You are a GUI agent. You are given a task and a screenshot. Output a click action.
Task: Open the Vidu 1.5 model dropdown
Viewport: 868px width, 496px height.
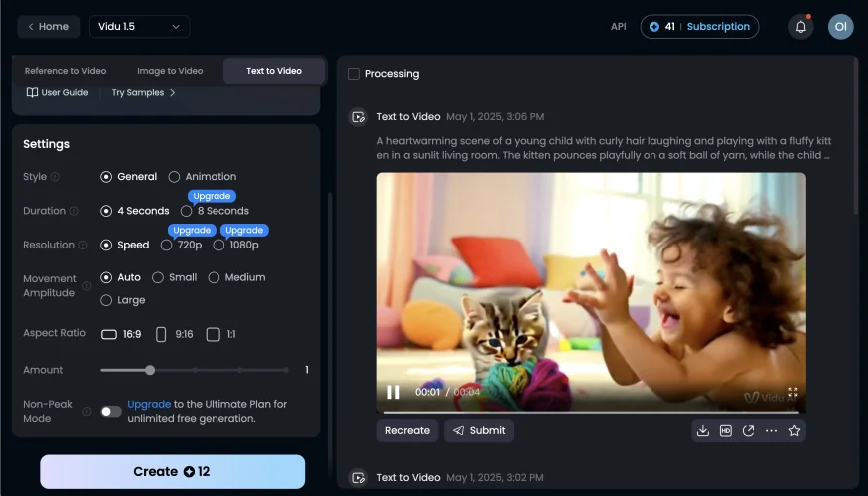point(139,27)
